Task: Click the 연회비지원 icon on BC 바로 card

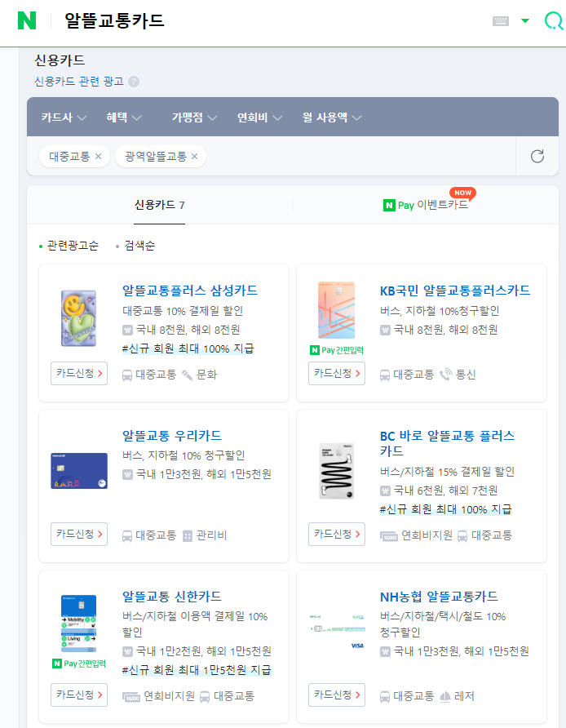Action: [x=389, y=536]
